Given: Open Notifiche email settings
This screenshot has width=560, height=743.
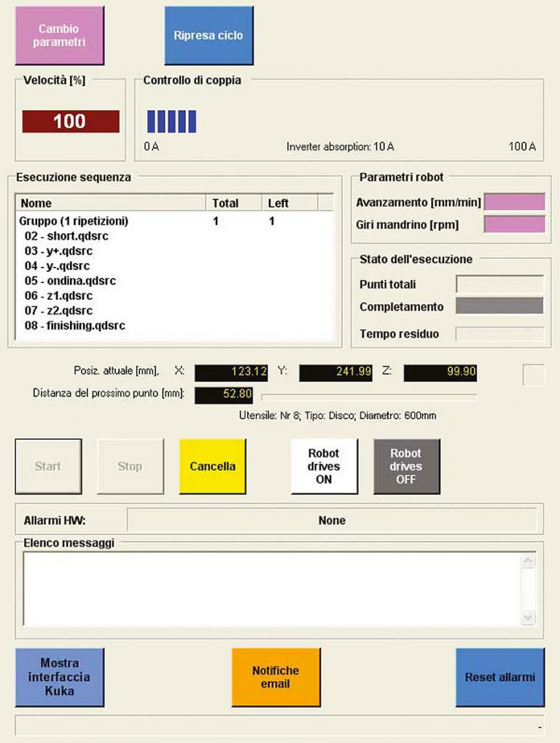Looking at the screenshot, I should point(276,677).
